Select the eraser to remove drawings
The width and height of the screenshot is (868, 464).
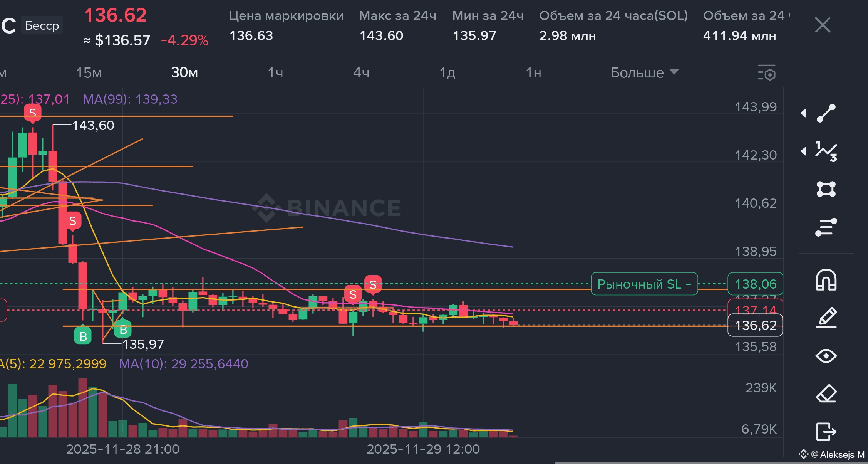pos(826,393)
